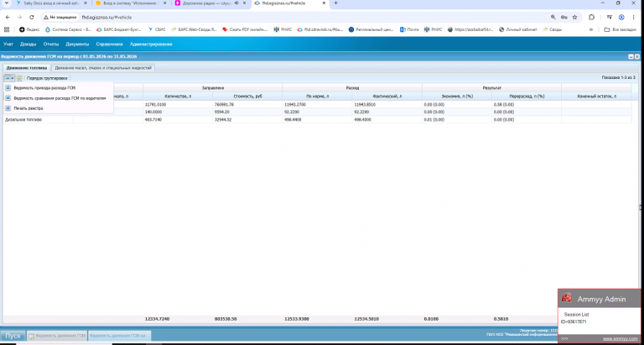Viewport: 644px width, 345px height.
Task: Click the zoom magnifier icon in address bar
Action: point(553,18)
